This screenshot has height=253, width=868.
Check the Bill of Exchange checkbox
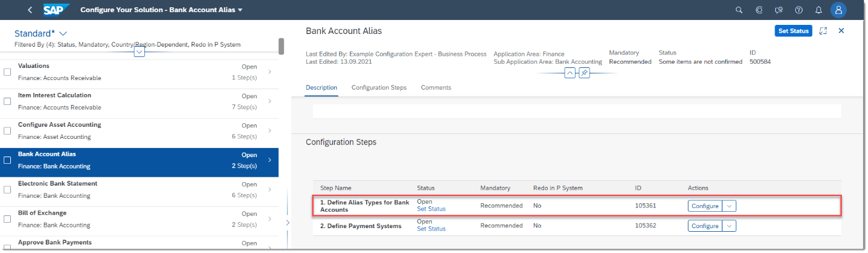tap(7, 219)
